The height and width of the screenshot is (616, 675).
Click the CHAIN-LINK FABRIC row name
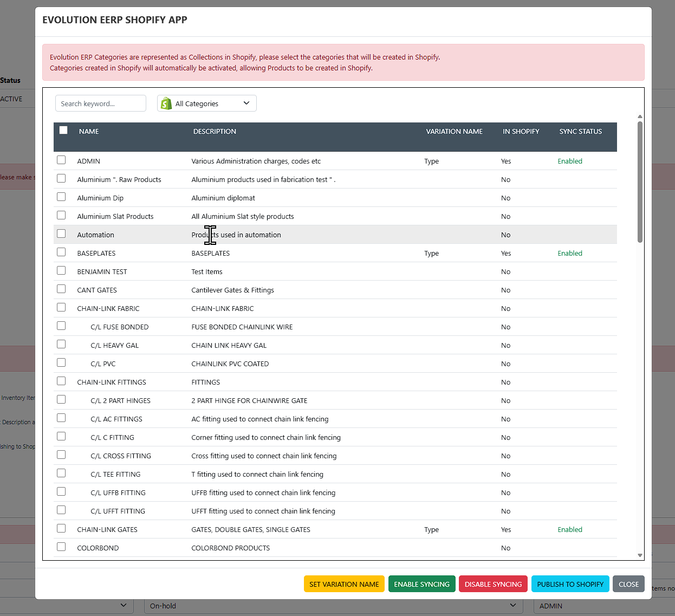point(108,309)
